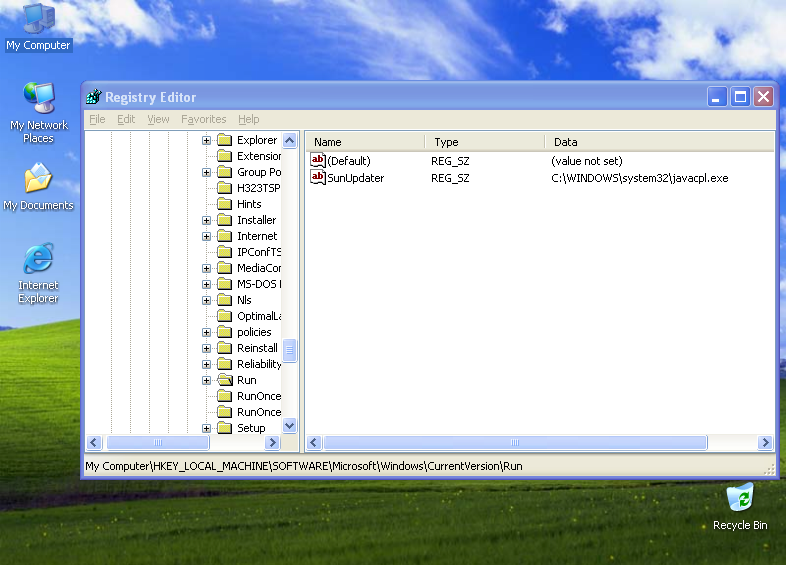Click the Group Po folder icon
The image size is (786, 565).
pos(225,172)
